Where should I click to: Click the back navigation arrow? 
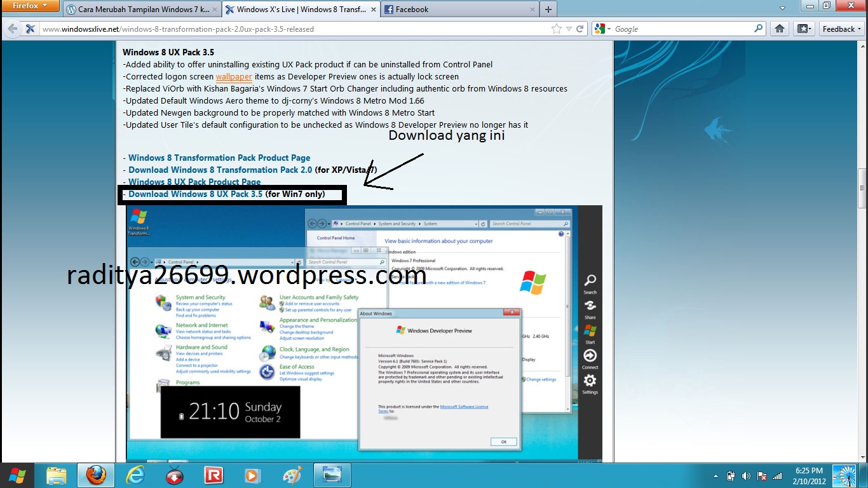11,29
